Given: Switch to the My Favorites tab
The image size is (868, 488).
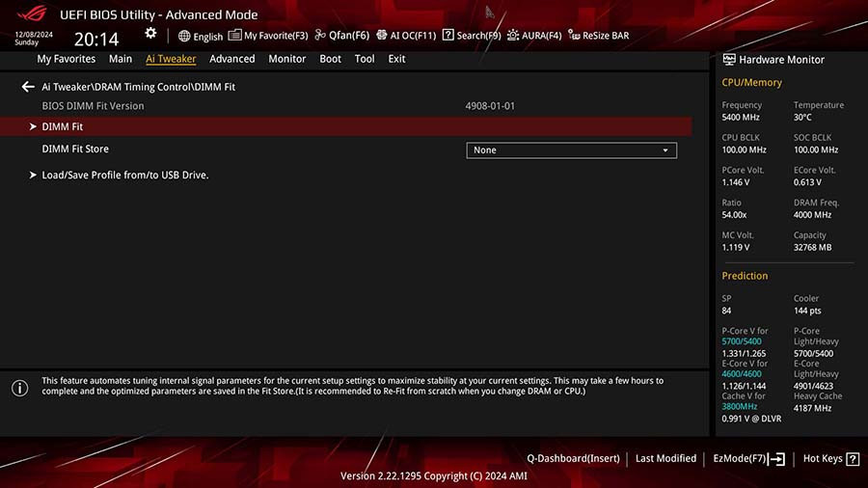Looking at the screenshot, I should coord(66,59).
